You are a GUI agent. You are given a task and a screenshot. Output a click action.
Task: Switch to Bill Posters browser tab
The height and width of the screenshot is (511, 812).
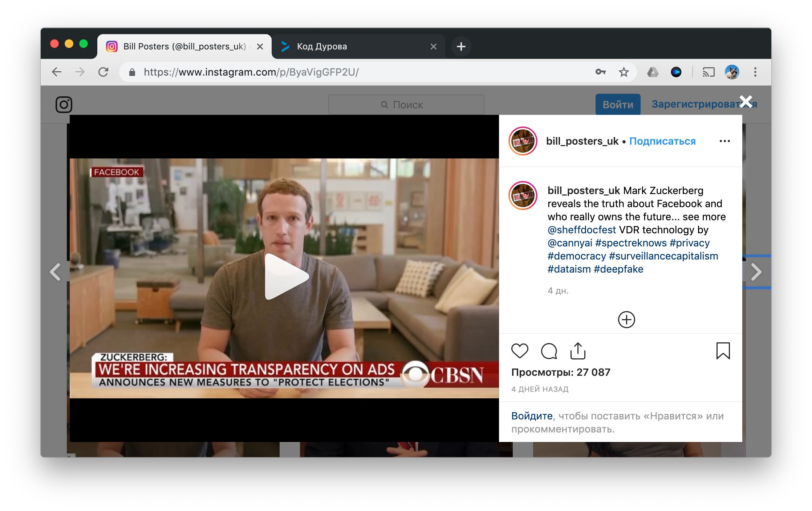(184, 47)
